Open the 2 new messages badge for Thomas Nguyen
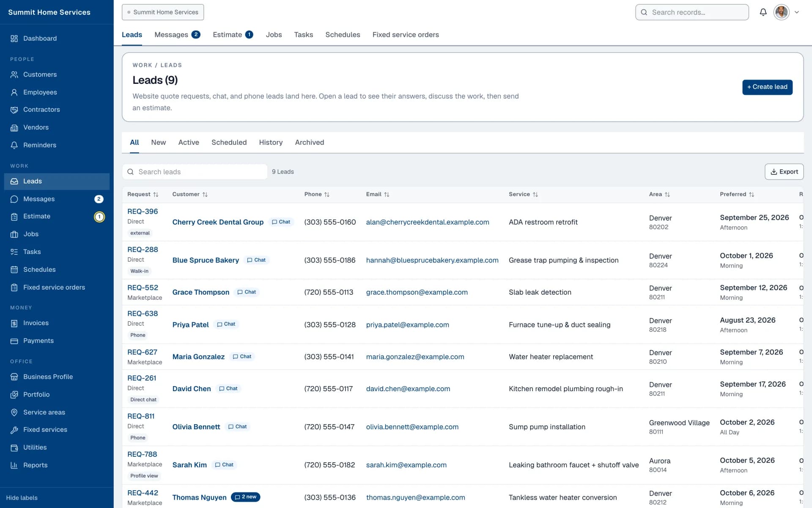 [x=246, y=497]
